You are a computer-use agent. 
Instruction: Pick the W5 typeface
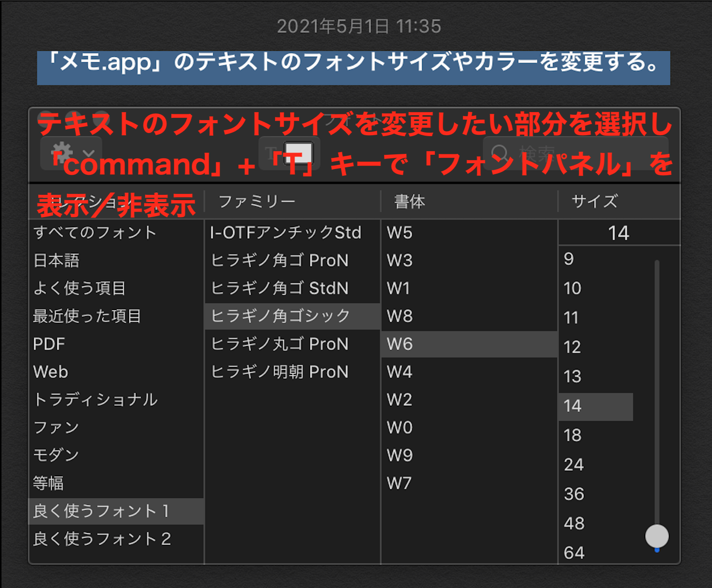pos(469,233)
